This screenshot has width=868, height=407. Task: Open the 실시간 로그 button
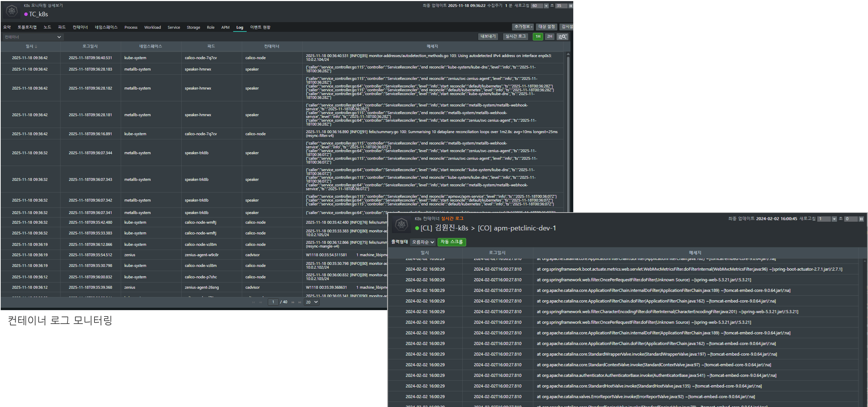click(x=515, y=37)
